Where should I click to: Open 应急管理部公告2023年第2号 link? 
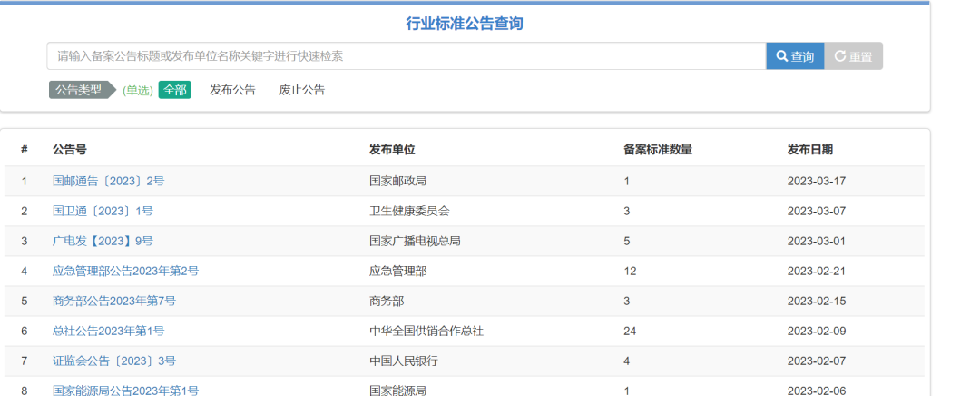[125, 271]
